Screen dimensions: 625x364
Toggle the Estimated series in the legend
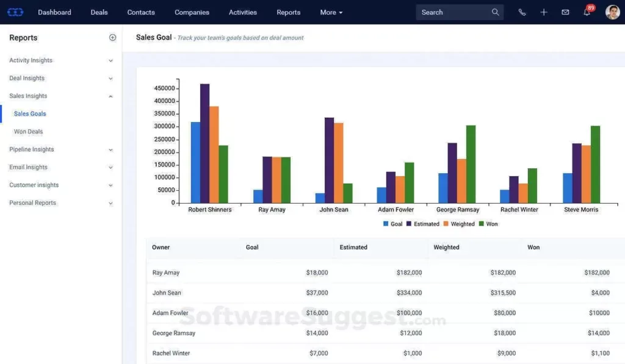[424, 224]
